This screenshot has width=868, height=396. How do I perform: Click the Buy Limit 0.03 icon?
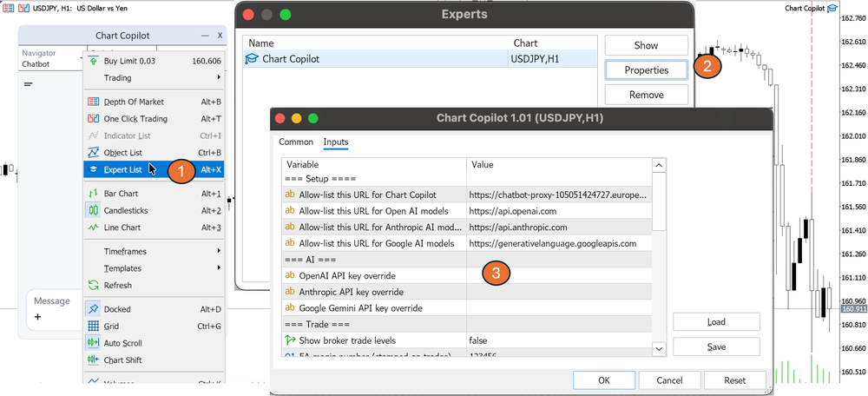[94, 61]
